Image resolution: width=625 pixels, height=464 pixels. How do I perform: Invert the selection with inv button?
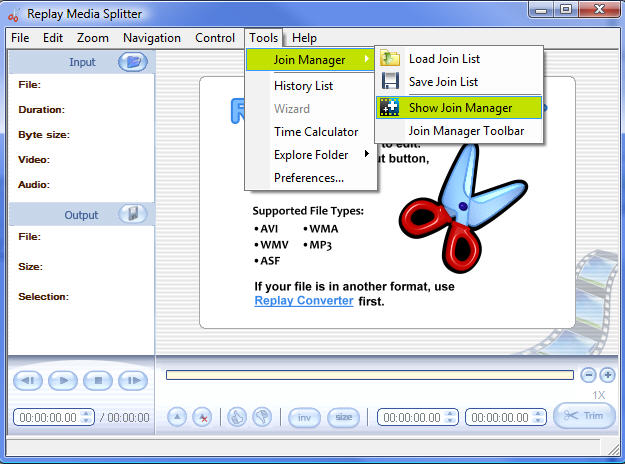[x=304, y=417]
